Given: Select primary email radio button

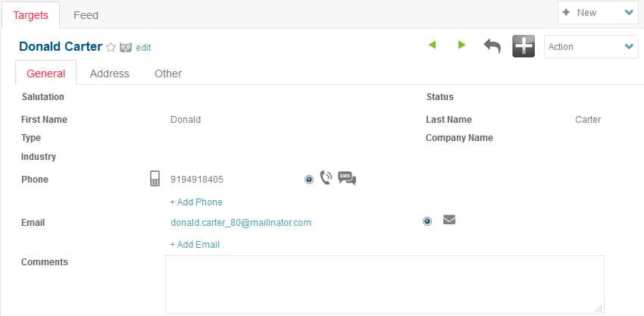Looking at the screenshot, I should coord(427,221).
